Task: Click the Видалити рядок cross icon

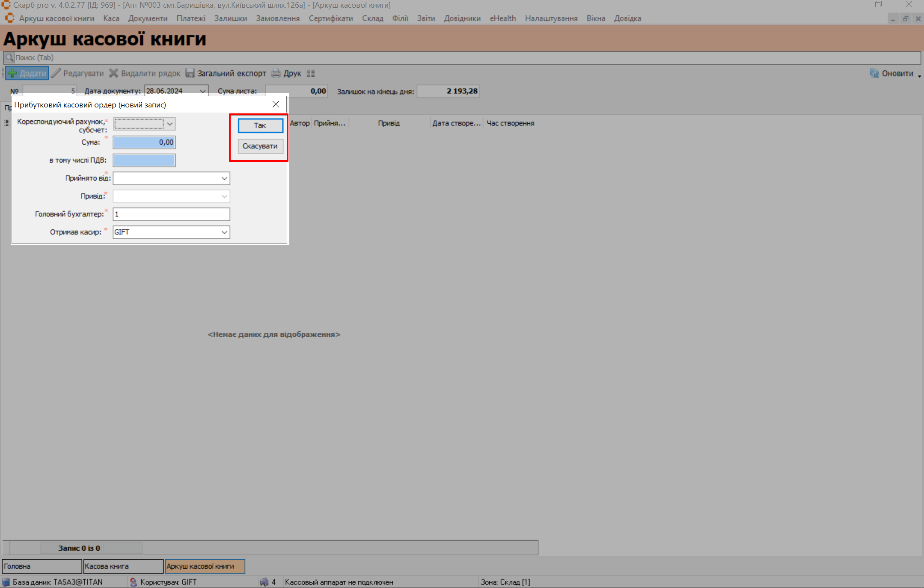Action: [113, 73]
